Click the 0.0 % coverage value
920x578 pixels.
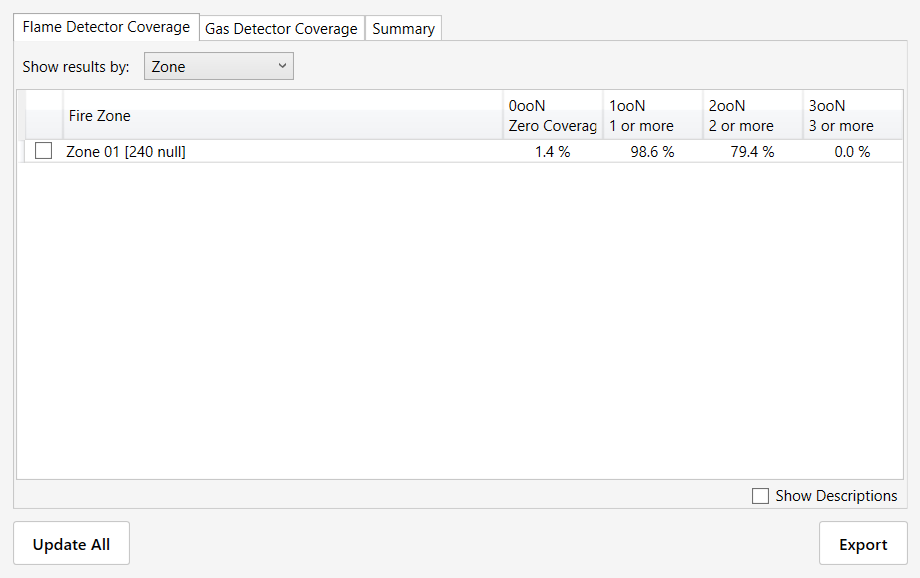coord(852,151)
